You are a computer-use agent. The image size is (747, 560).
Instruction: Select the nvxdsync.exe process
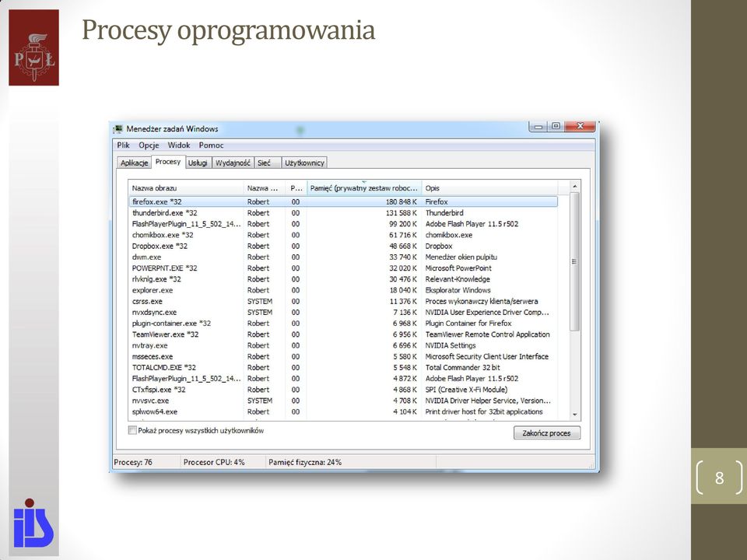pos(343,313)
